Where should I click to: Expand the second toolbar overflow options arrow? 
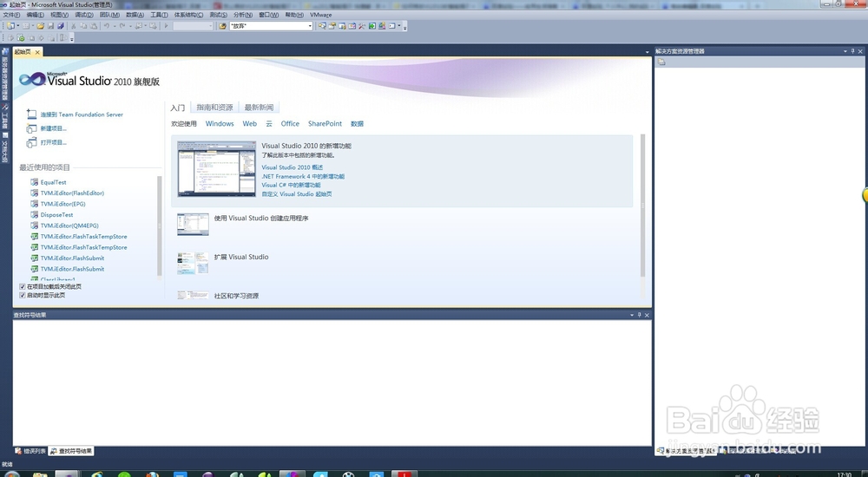click(72, 38)
